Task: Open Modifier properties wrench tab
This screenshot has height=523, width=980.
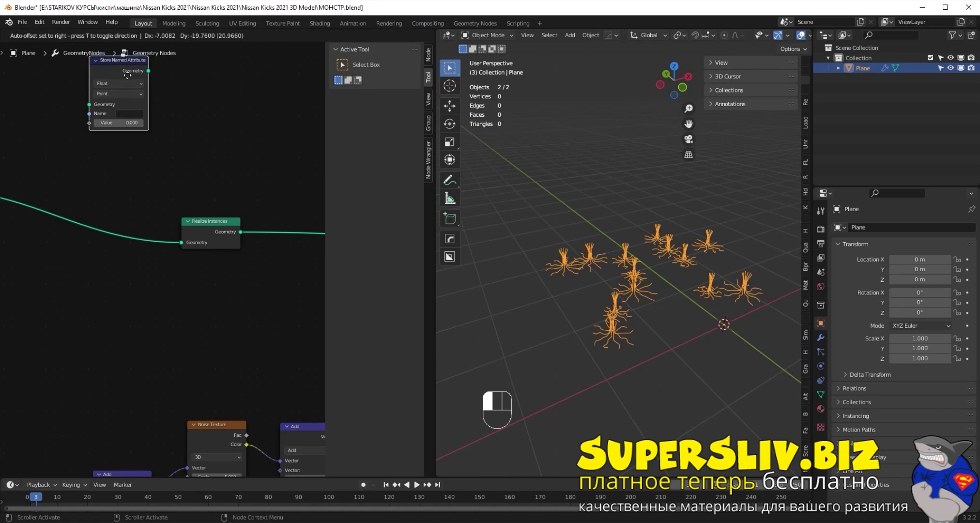Action: 821,338
